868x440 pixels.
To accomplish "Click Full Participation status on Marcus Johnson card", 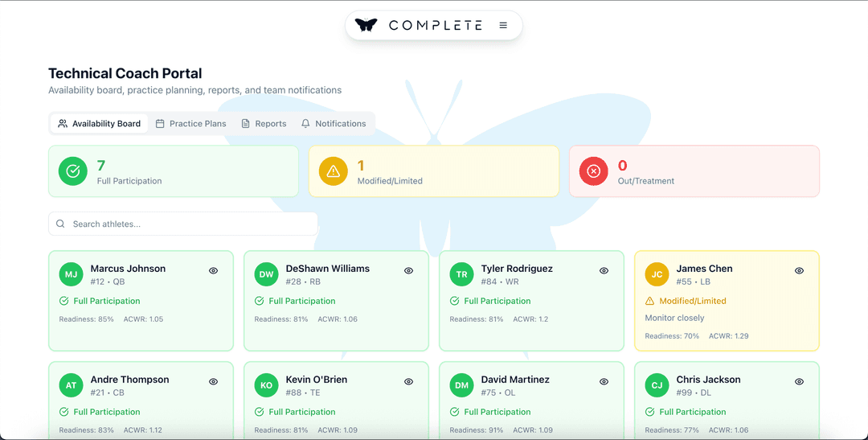I will (x=100, y=301).
